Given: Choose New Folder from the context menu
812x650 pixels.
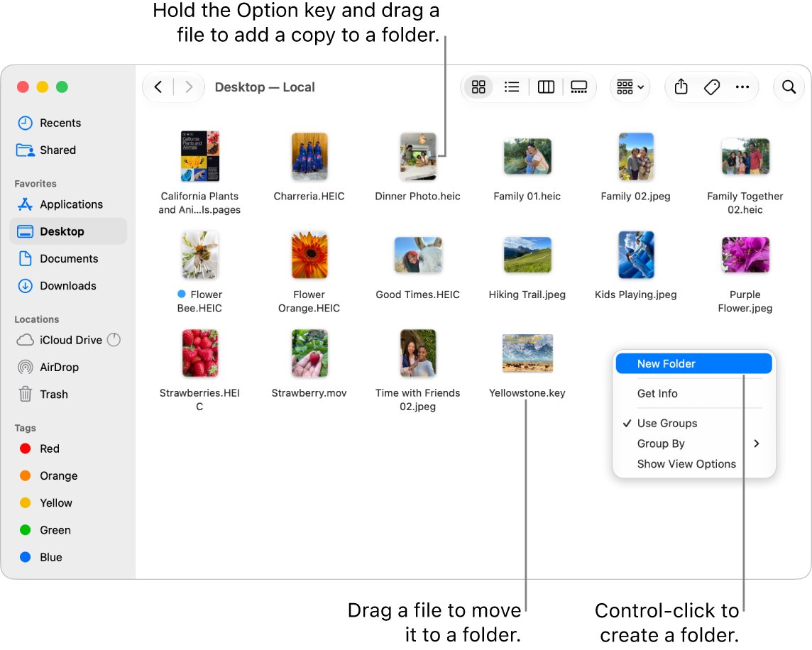Looking at the screenshot, I should pos(694,363).
